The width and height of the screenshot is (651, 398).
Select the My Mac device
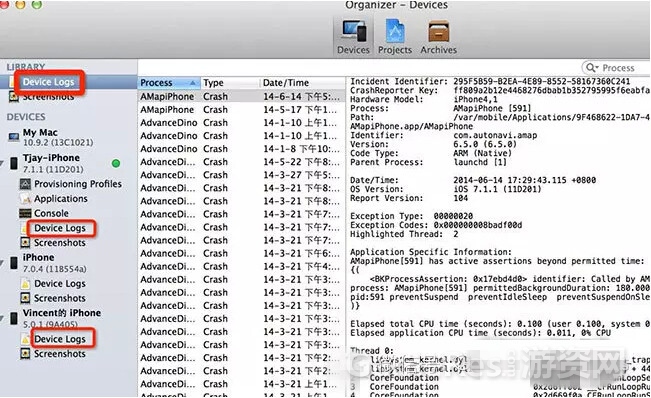(40, 133)
